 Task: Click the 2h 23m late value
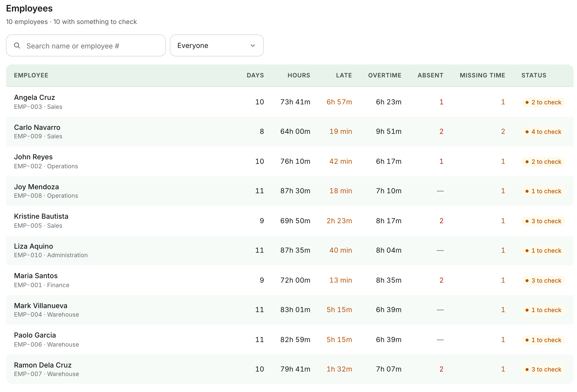tap(339, 221)
